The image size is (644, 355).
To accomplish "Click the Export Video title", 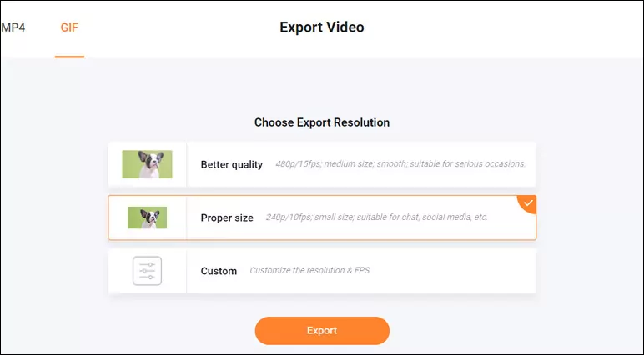I will [322, 27].
